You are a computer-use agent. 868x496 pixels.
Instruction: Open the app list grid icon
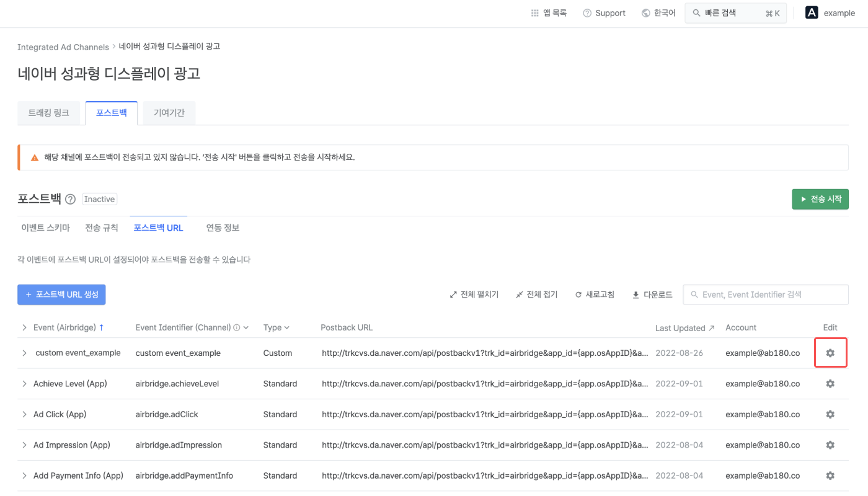click(534, 13)
